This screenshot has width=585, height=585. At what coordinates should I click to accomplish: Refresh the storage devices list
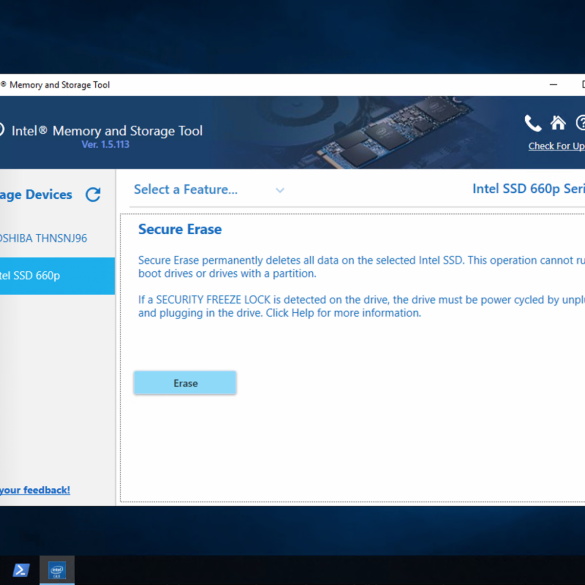point(93,194)
